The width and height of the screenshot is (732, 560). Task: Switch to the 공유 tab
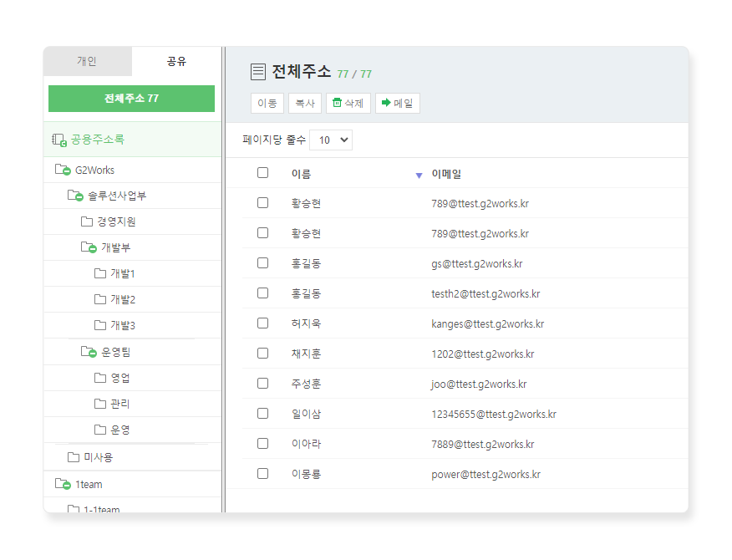[176, 61]
